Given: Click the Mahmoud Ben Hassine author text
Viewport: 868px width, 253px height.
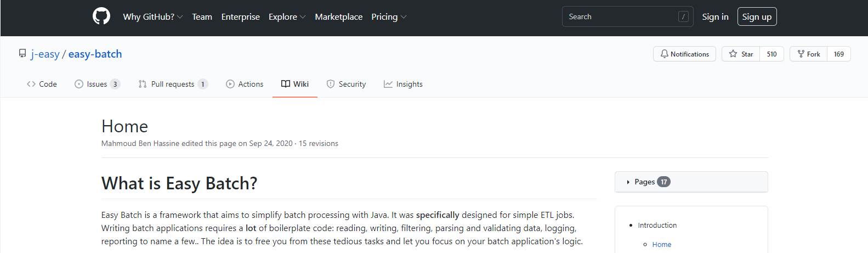Looking at the screenshot, I should point(140,143).
